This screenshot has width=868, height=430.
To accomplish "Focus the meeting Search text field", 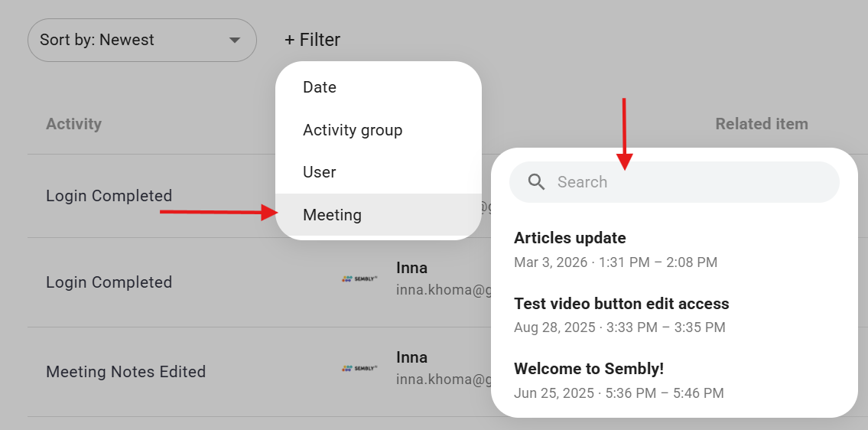I will (688, 182).
